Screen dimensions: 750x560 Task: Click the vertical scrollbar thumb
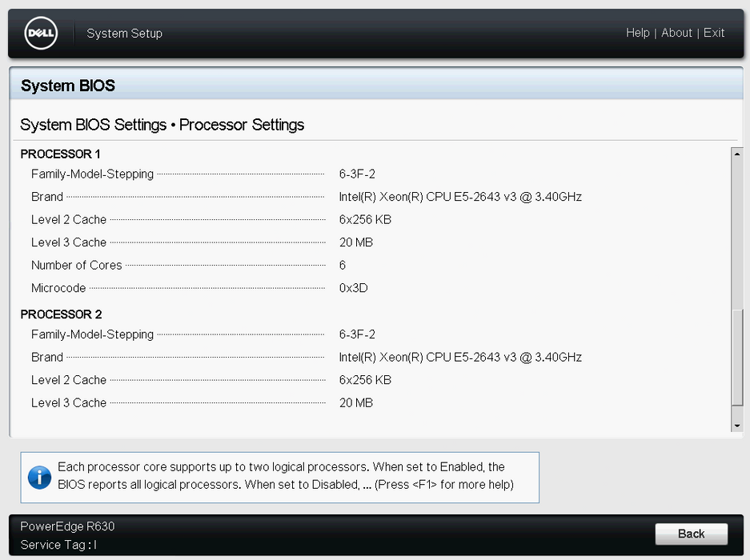tap(737, 358)
